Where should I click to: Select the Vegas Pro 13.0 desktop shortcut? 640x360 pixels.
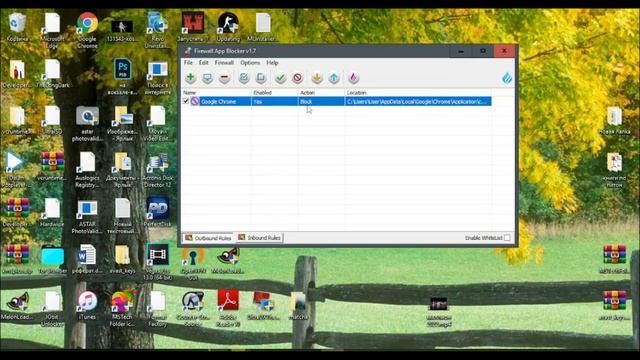[x=158, y=262]
